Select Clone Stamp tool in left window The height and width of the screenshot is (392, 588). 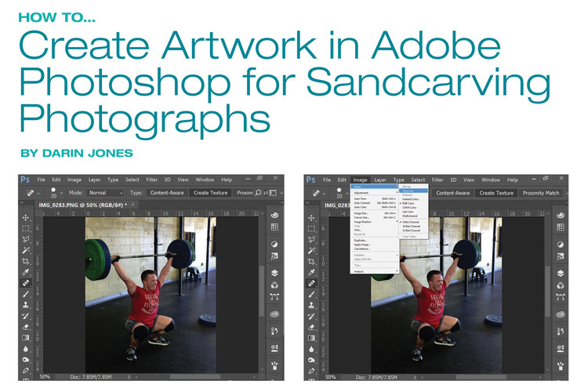tap(26, 305)
